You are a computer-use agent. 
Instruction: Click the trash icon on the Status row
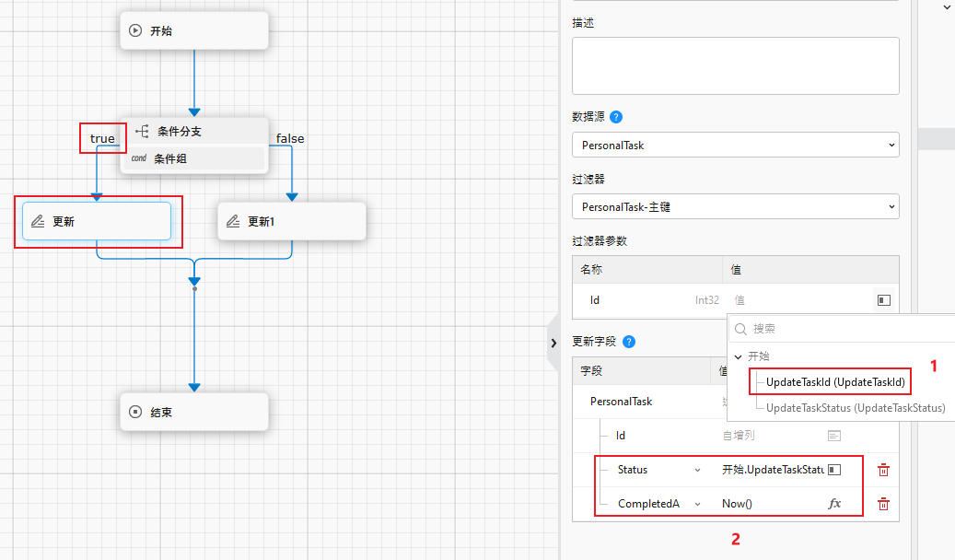click(883, 470)
